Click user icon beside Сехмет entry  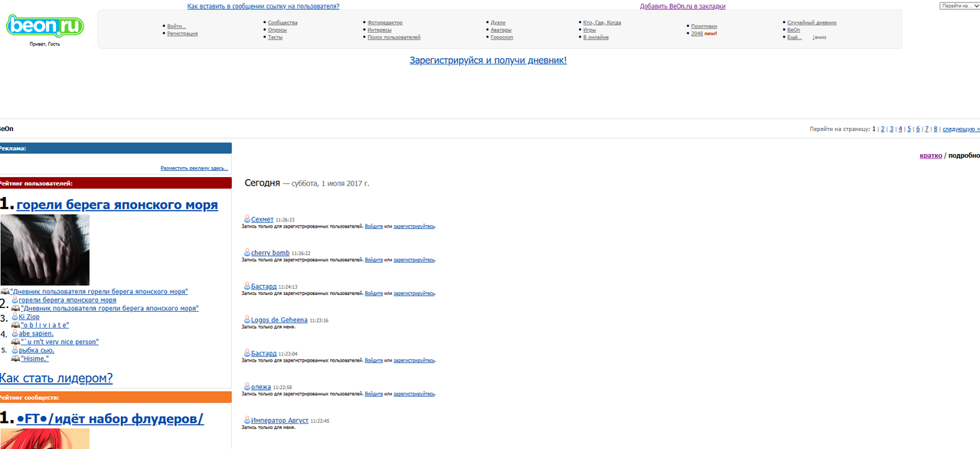coord(247,219)
